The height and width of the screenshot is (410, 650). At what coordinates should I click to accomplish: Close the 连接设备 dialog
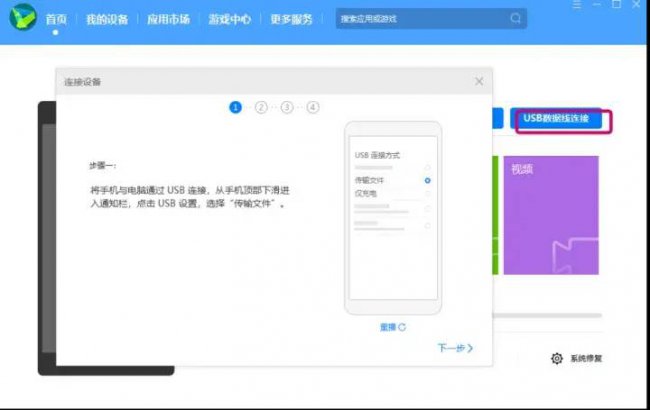479,81
